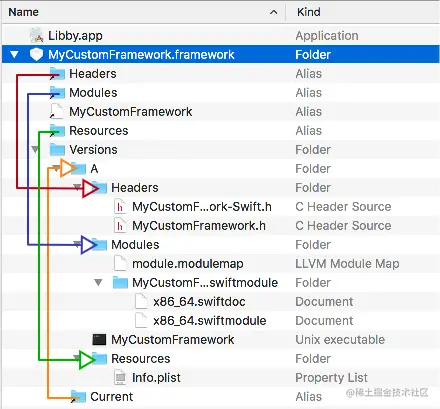440x409 pixels.
Task: Collapse the Versions folder disclosure triangle
Action: click(35, 149)
